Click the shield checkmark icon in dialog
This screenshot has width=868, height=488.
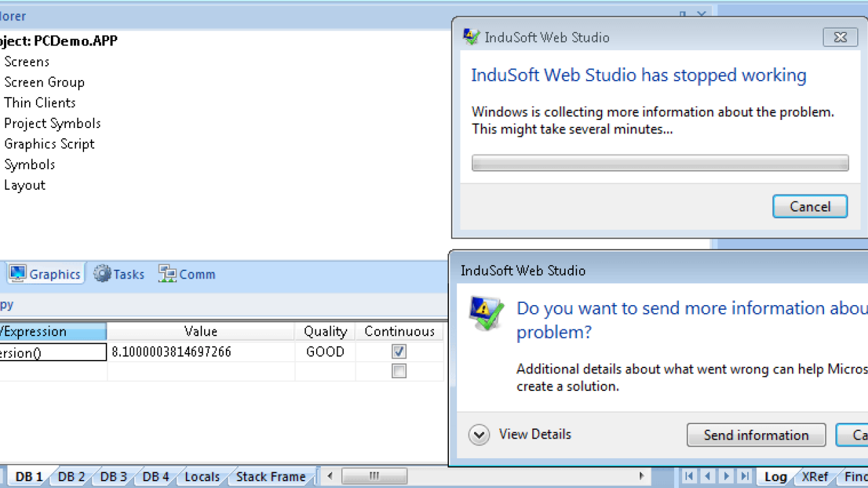tap(487, 314)
